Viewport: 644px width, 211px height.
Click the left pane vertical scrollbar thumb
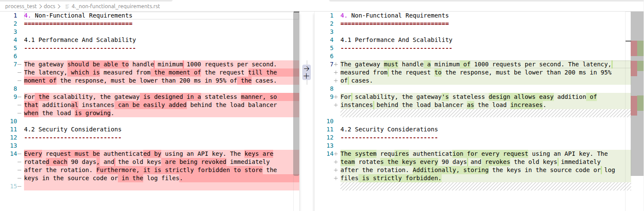(296, 93)
